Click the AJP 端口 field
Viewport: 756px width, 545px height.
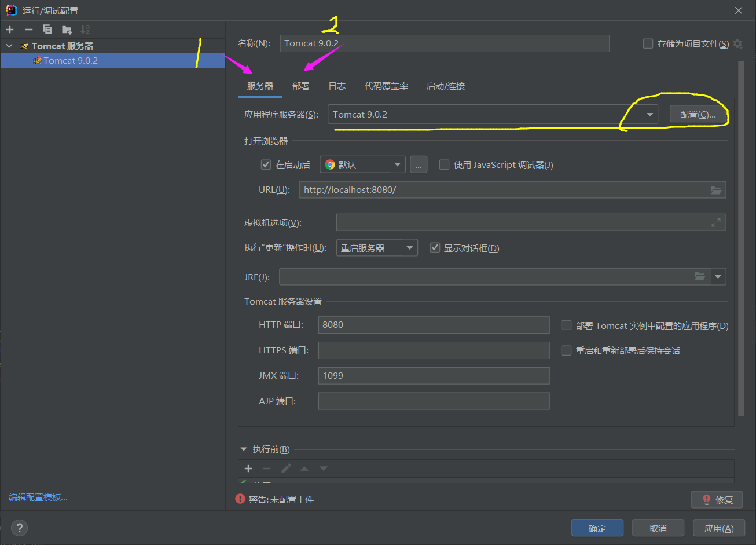tap(434, 401)
